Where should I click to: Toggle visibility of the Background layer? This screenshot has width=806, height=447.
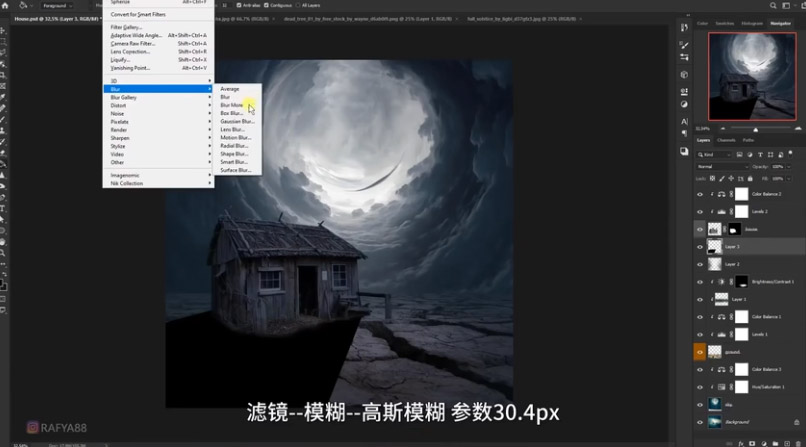[700, 423]
